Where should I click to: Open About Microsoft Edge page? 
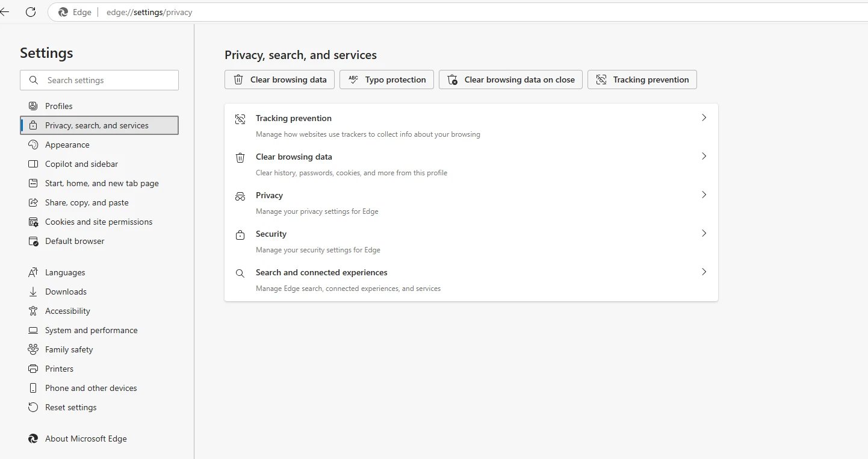(99, 439)
